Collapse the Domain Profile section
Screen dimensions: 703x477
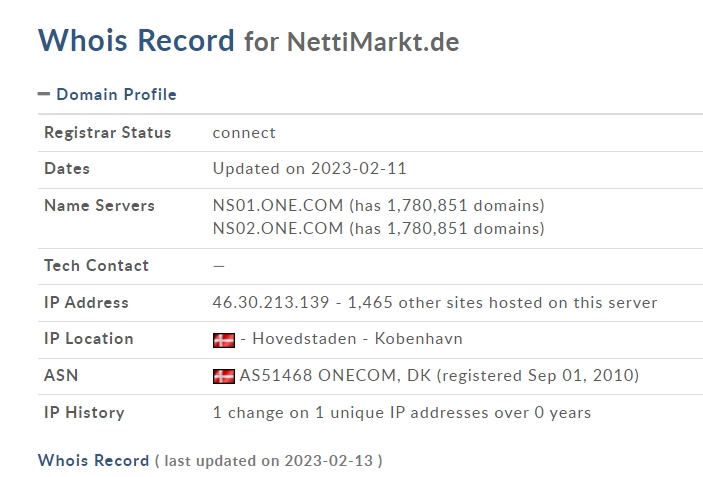tap(44, 94)
